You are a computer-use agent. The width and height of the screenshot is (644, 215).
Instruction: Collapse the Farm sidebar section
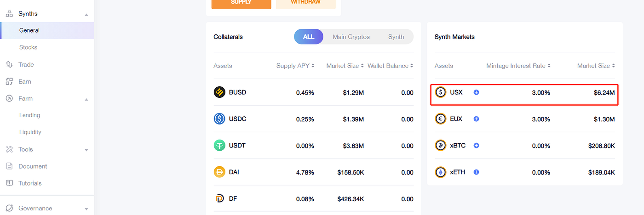(86, 99)
